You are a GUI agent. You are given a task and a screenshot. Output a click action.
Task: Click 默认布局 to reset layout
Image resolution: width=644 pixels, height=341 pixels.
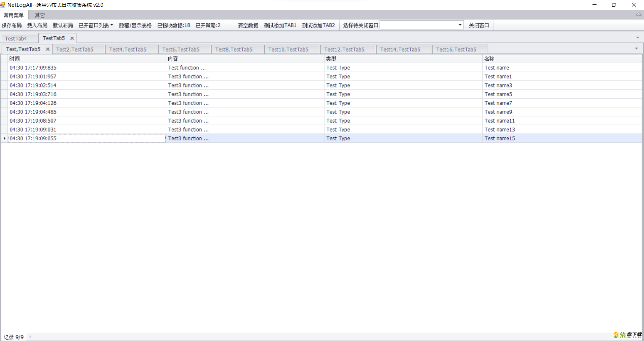pyautogui.click(x=63, y=26)
